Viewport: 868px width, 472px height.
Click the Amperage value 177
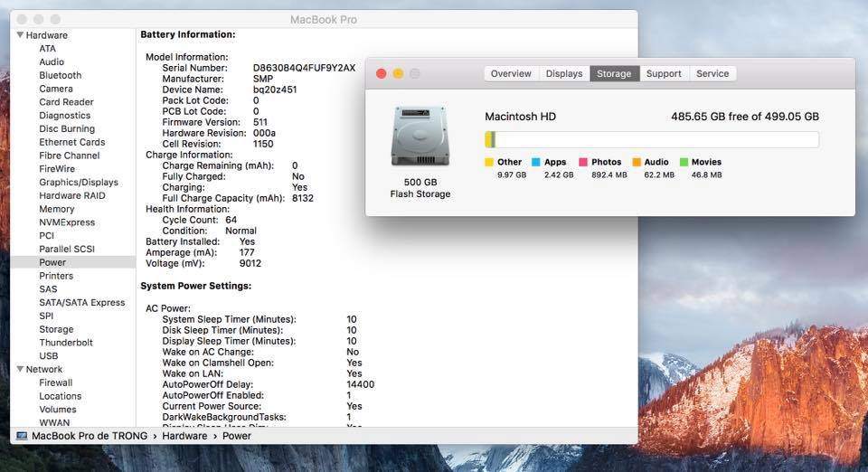click(x=247, y=252)
